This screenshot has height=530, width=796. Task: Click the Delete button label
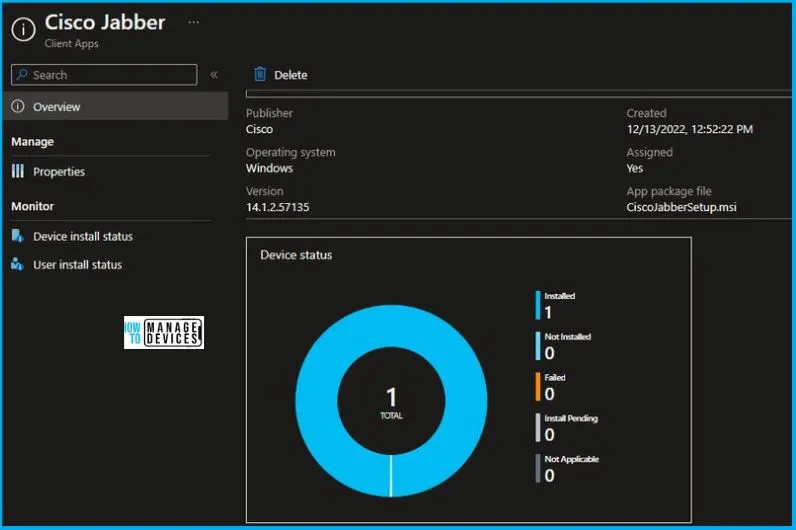291,75
